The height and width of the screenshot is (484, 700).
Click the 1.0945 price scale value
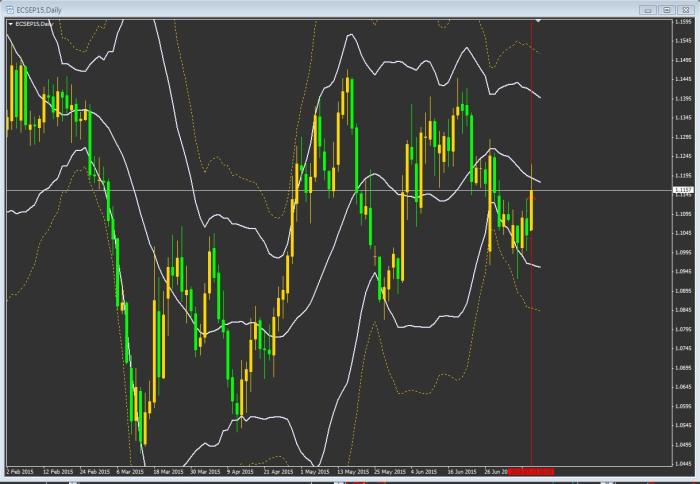click(x=683, y=271)
